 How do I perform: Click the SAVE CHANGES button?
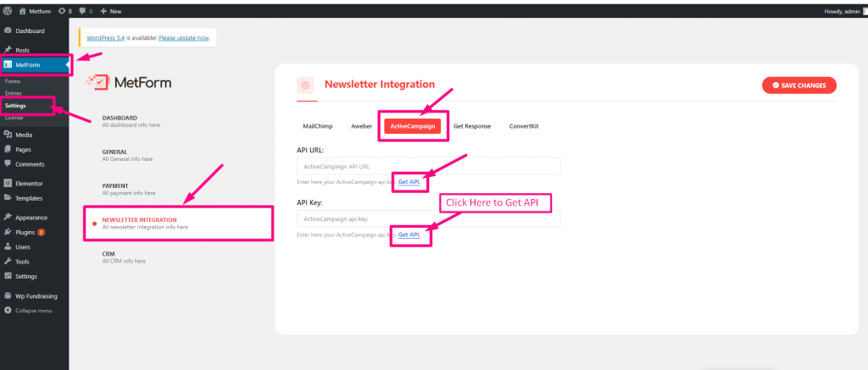(x=798, y=86)
